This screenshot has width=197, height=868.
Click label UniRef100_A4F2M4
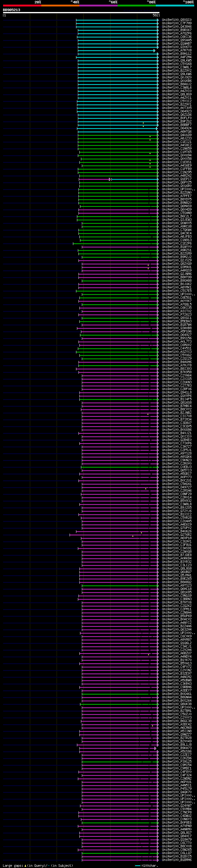177,57
